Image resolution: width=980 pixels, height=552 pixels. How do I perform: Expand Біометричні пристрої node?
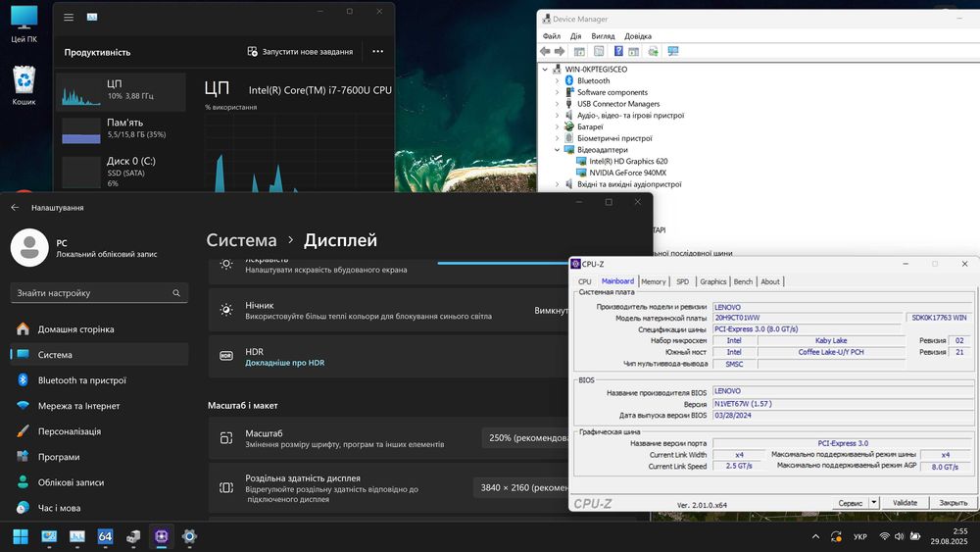557,138
